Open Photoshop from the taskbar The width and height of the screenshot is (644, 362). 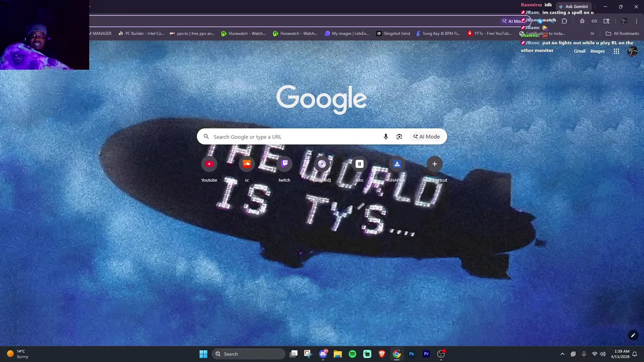412,354
